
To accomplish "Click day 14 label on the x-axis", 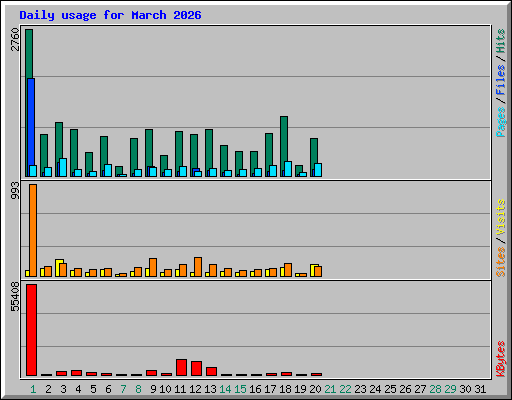I will click(x=225, y=389).
